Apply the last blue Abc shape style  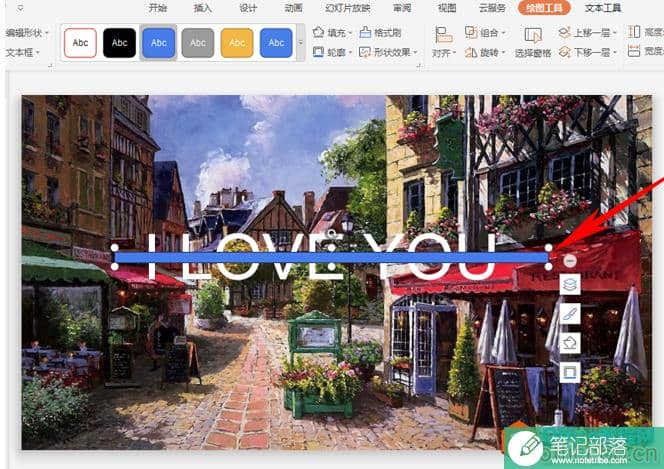[x=276, y=43]
